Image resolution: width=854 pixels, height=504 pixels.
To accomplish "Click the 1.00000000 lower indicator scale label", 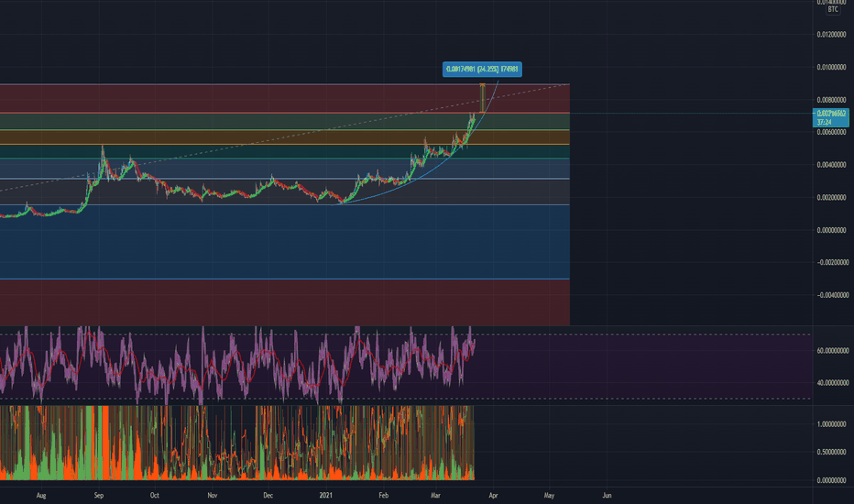I will pyautogui.click(x=831, y=424).
